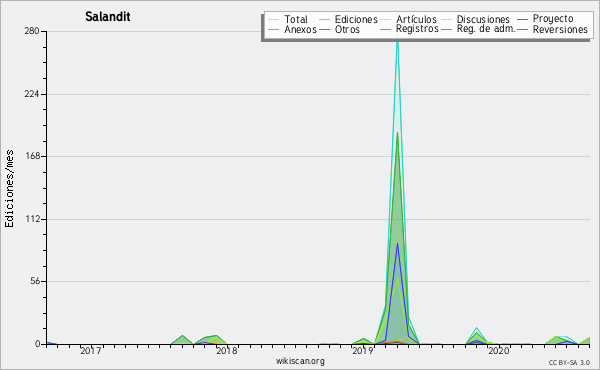The width and height of the screenshot is (600, 370).
Task: Click the 2017 x-axis label
Action: tap(91, 351)
